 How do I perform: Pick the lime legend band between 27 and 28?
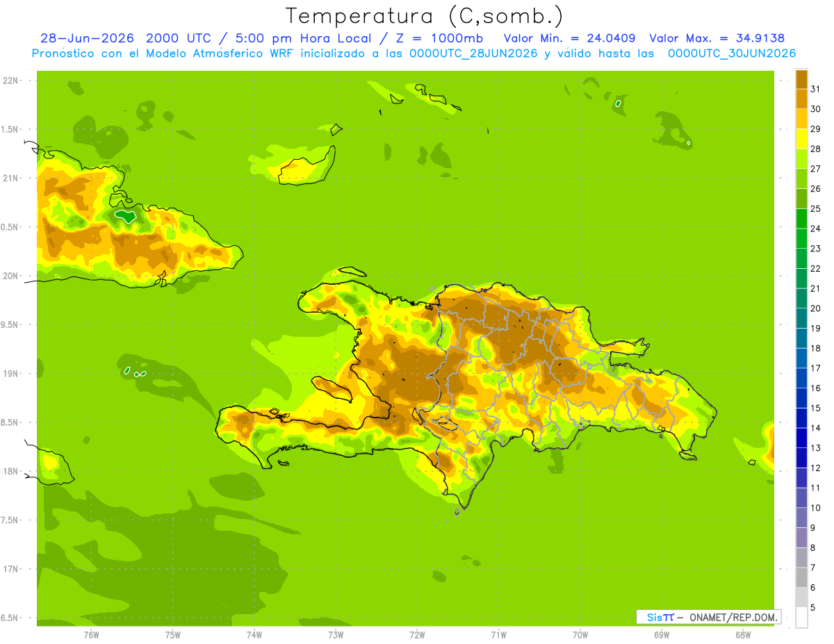[x=801, y=159]
